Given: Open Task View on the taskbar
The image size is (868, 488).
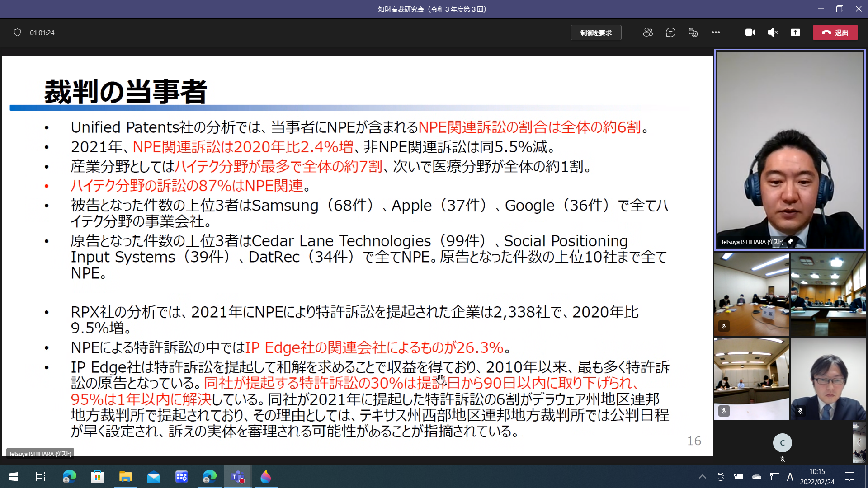Looking at the screenshot, I should point(41,477).
